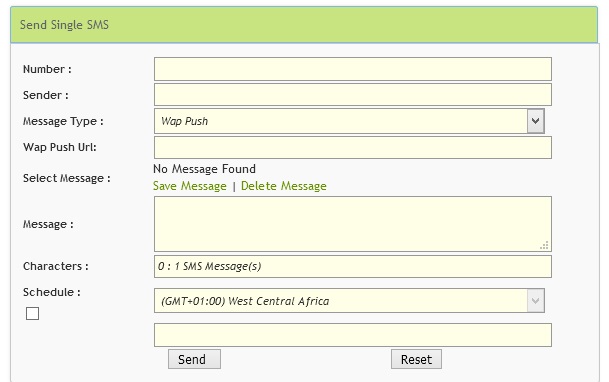Focus the Wap Push Url field
This screenshot has height=382, width=609.
(x=353, y=148)
